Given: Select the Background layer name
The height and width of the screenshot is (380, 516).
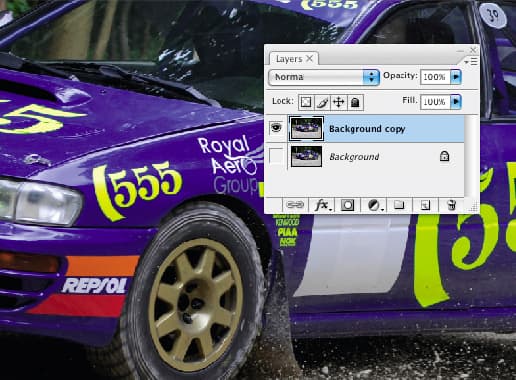Looking at the screenshot, I should [354, 157].
